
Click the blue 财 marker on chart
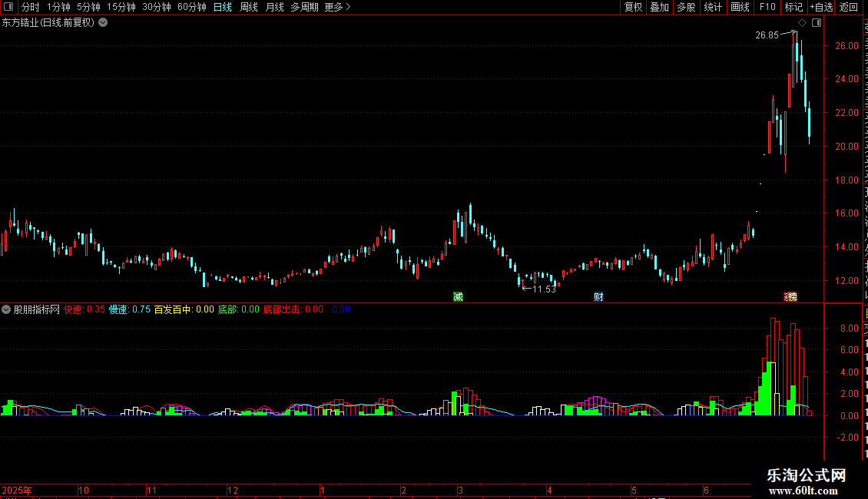pos(598,297)
